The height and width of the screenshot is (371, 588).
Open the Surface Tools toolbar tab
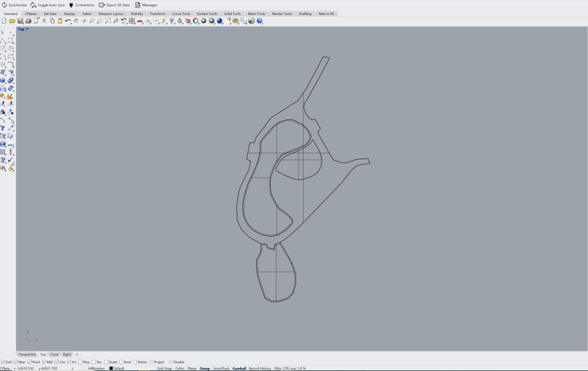click(x=206, y=13)
